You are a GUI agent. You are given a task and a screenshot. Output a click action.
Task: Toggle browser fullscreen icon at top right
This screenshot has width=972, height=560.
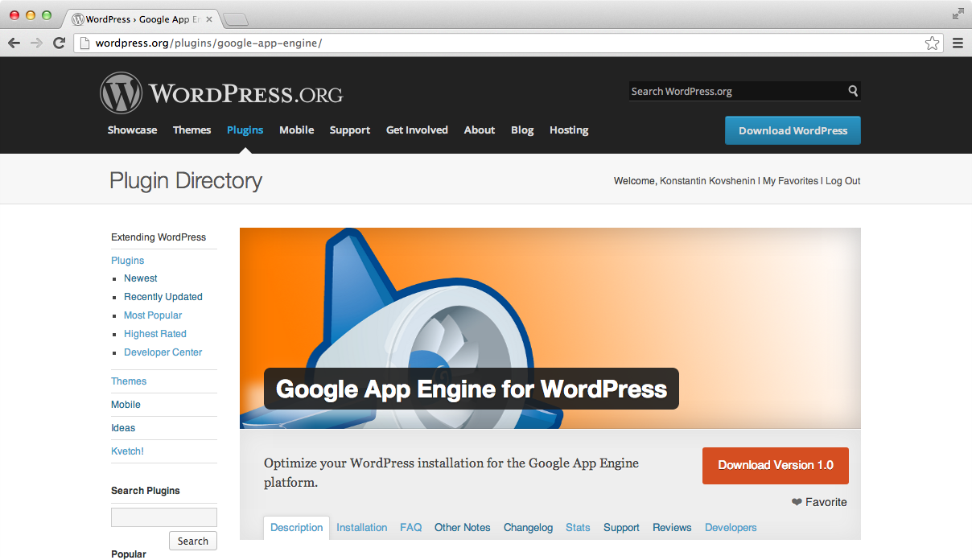pos(958,14)
